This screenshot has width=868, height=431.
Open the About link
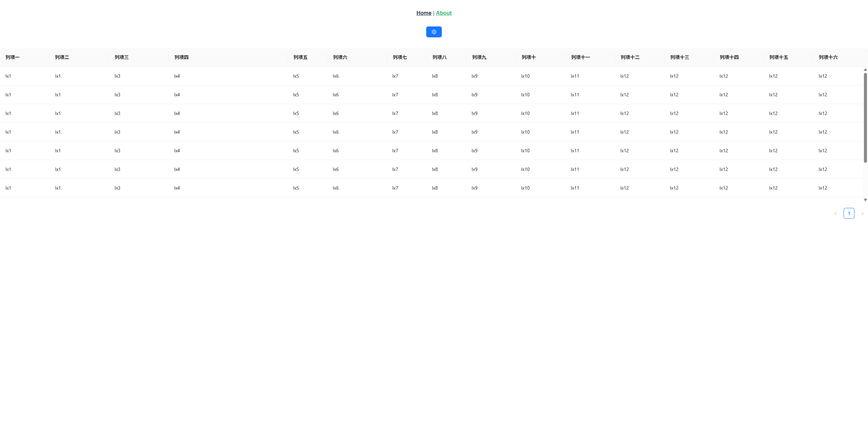443,13
